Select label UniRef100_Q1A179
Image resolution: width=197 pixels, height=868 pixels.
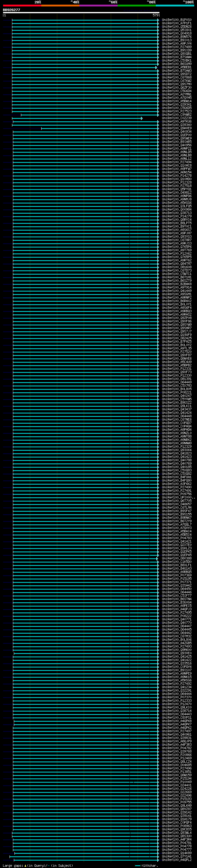point(176,819)
